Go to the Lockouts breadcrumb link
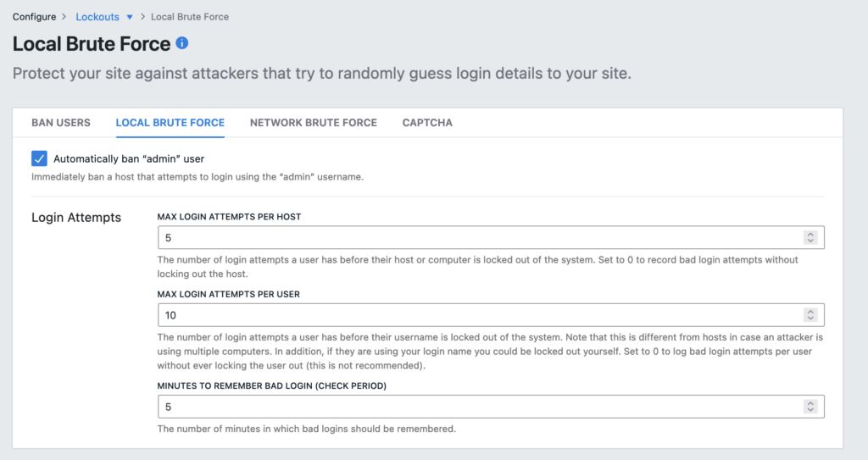The image size is (868, 460). click(x=97, y=17)
